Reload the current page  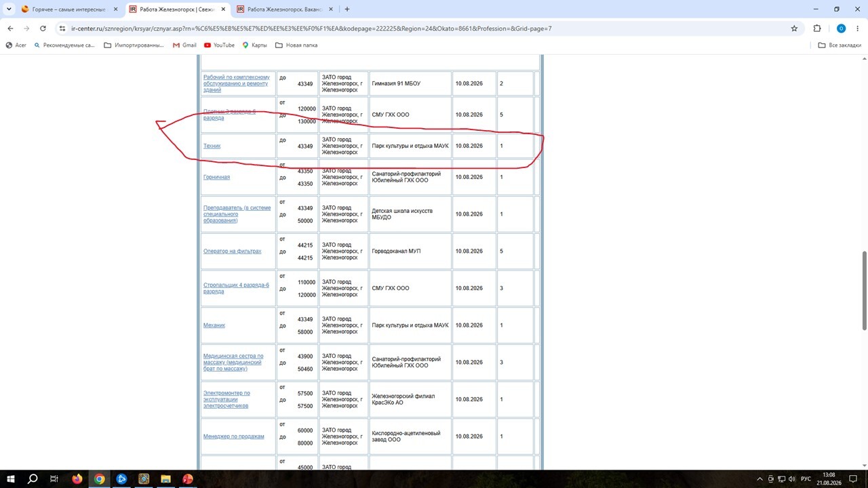point(43,28)
